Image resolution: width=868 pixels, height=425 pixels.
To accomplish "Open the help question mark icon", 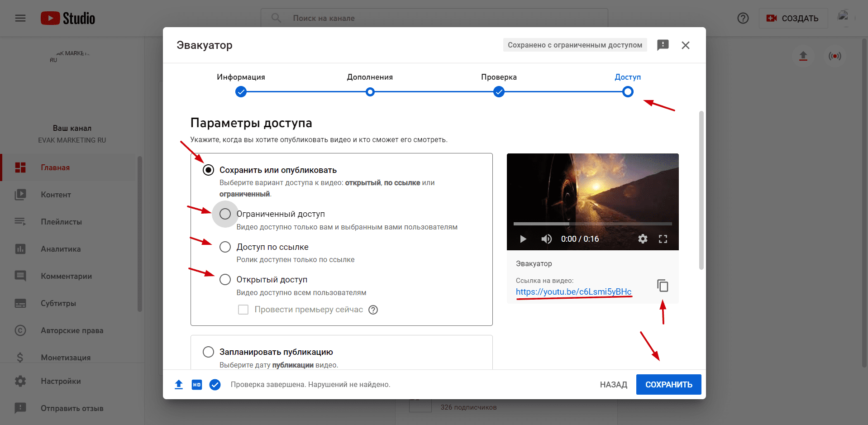I will pos(743,18).
